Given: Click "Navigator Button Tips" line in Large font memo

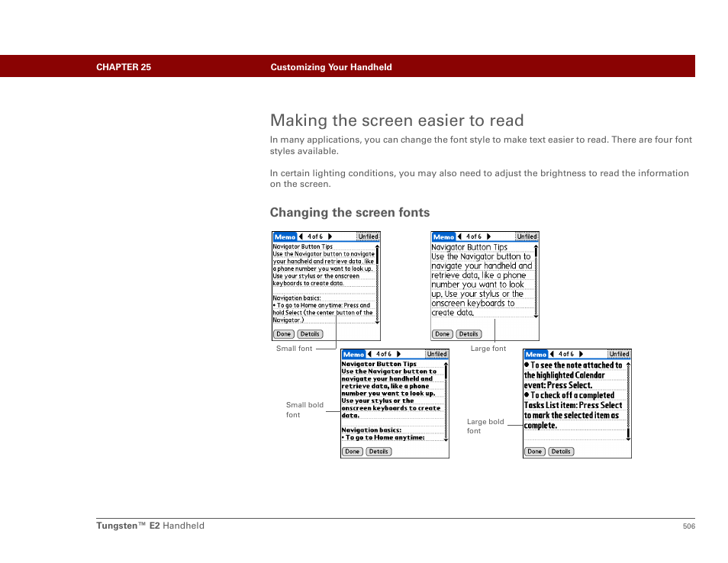Looking at the screenshot, I should (469, 247).
